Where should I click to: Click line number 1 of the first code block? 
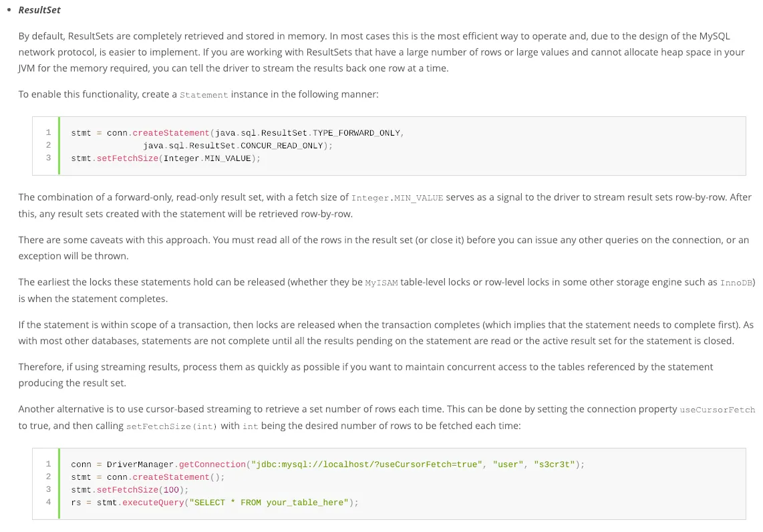(48, 132)
